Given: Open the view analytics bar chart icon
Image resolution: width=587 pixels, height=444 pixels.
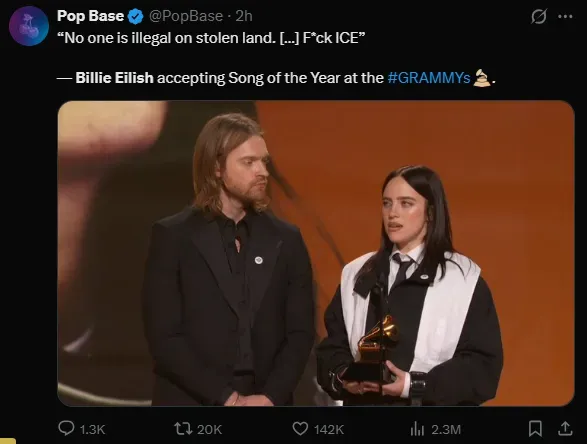Looking at the screenshot, I should pyautogui.click(x=417, y=429).
